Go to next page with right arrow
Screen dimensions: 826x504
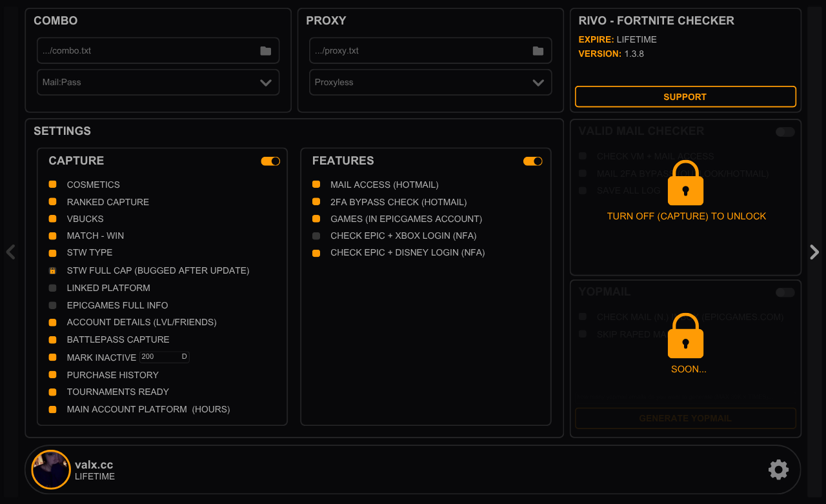tap(814, 252)
